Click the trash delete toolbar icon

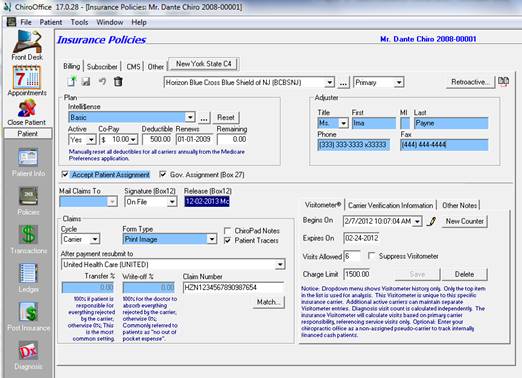point(118,82)
